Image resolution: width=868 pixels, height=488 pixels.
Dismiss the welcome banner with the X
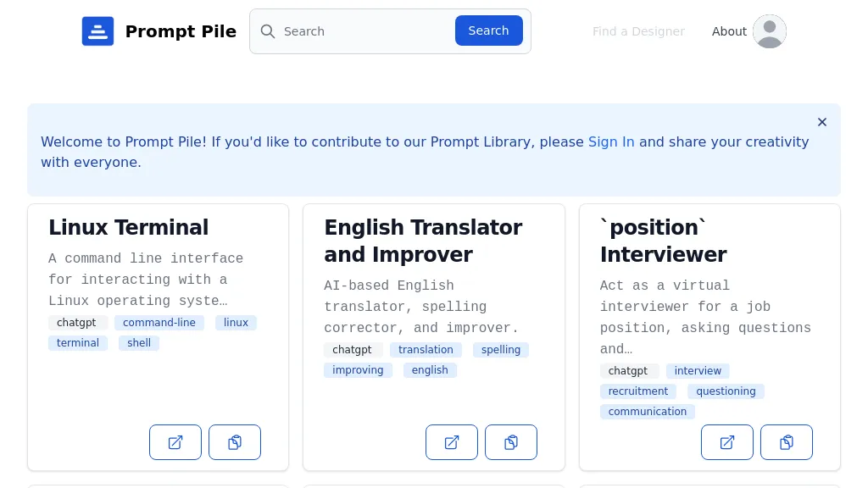(x=821, y=122)
